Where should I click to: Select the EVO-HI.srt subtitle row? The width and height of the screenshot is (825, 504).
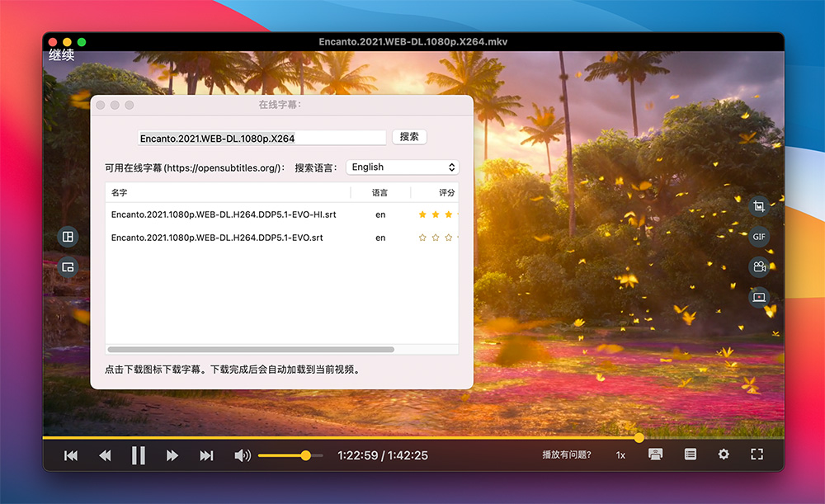[x=282, y=214]
